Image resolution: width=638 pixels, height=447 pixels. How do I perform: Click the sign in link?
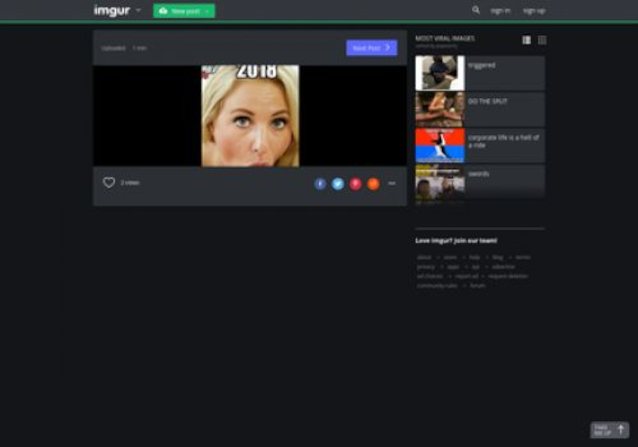[500, 11]
